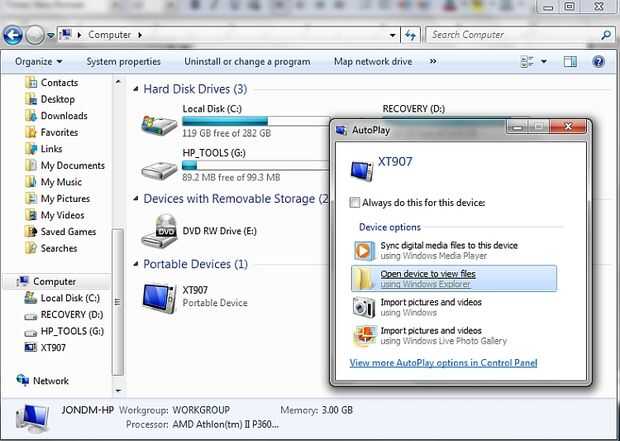Image resolution: width=620 pixels, height=441 pixels.
Task: Collapse Devices with Removable Storage group
Action: pos(136,199)
